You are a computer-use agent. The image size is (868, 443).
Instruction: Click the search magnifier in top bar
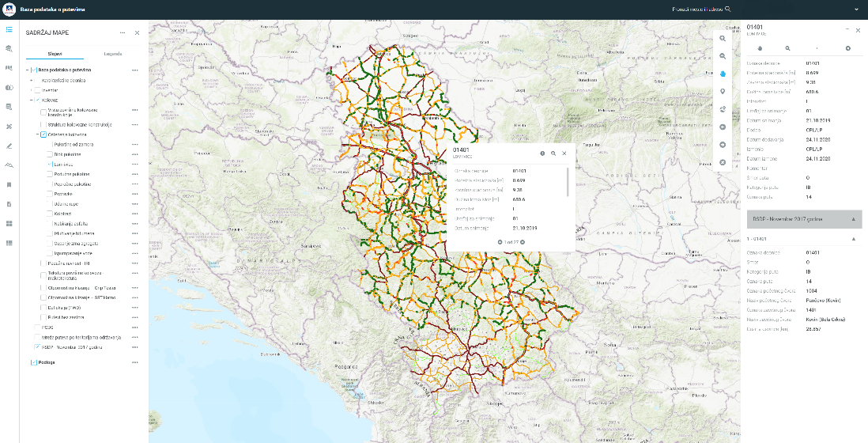pyautogui.click(x=728, y=9)
